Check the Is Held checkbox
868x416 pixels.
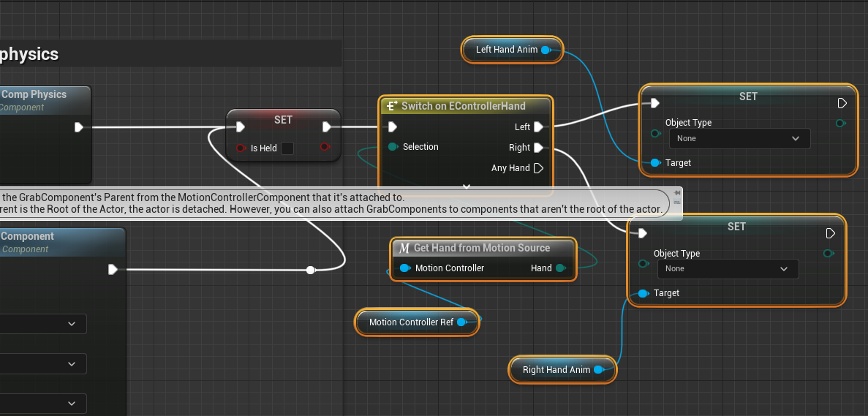(x=287, y=148)
